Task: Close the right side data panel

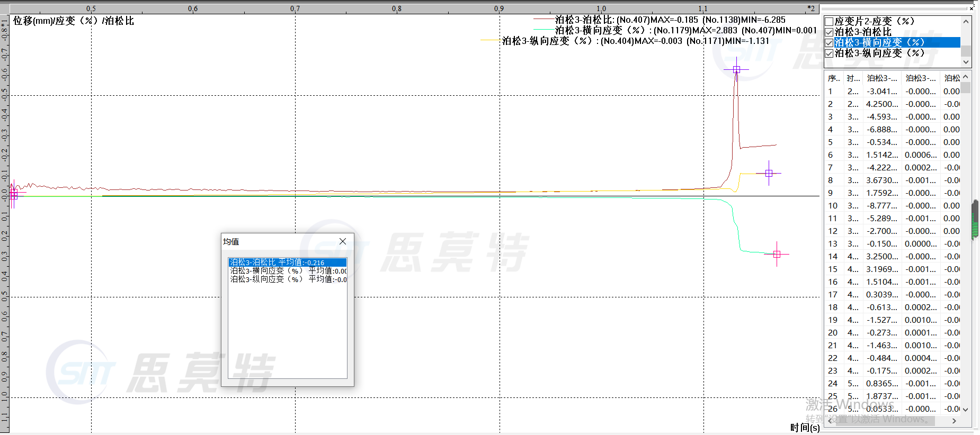Action: pos(971,8)
